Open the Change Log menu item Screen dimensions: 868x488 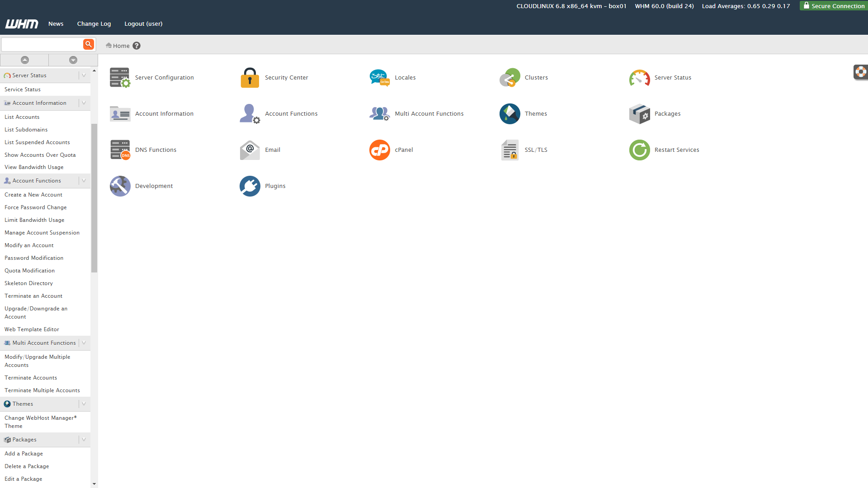click(x=94, y=24)
